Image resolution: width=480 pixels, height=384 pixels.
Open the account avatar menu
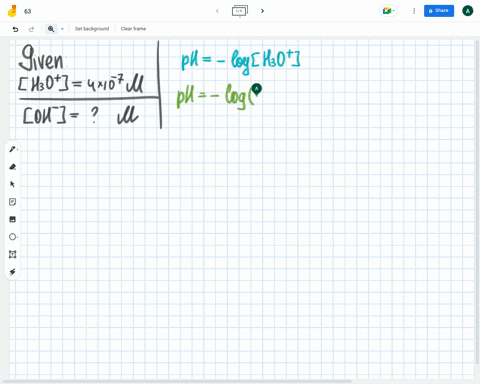point(467,11)
